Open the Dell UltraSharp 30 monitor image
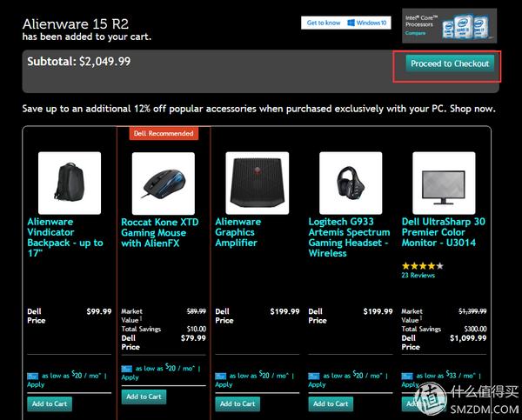 click(445, 183)
